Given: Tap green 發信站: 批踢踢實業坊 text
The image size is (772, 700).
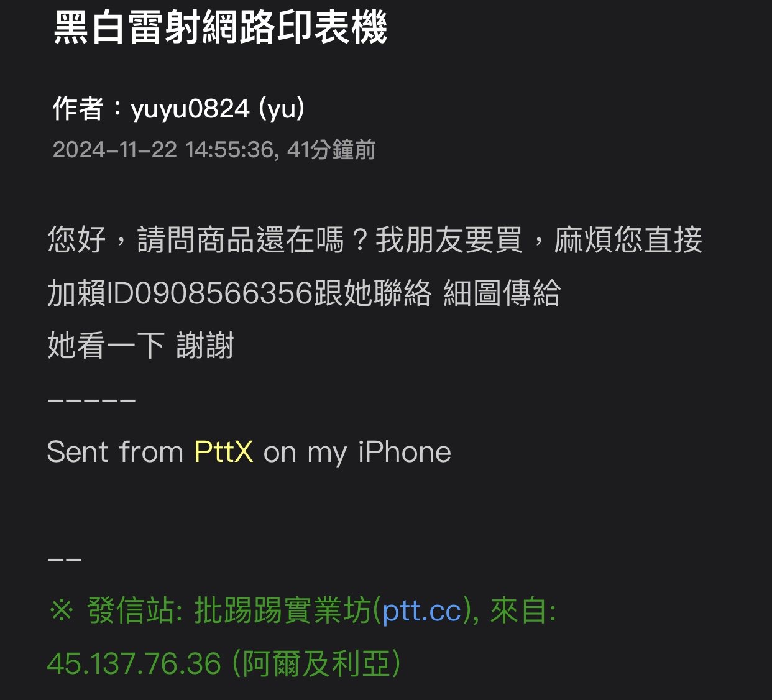Looking at the screenshot, I should [229, 610].
